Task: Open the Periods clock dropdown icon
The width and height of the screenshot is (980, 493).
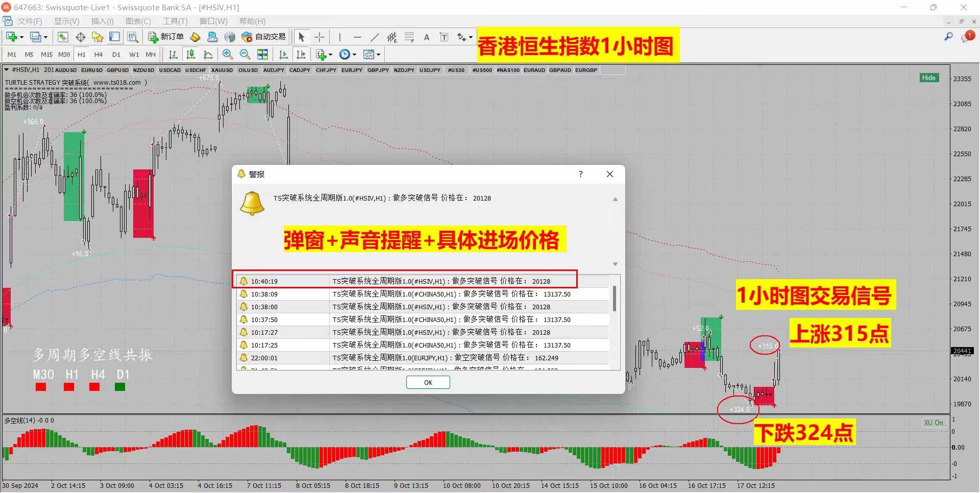Action: [348, 54]
